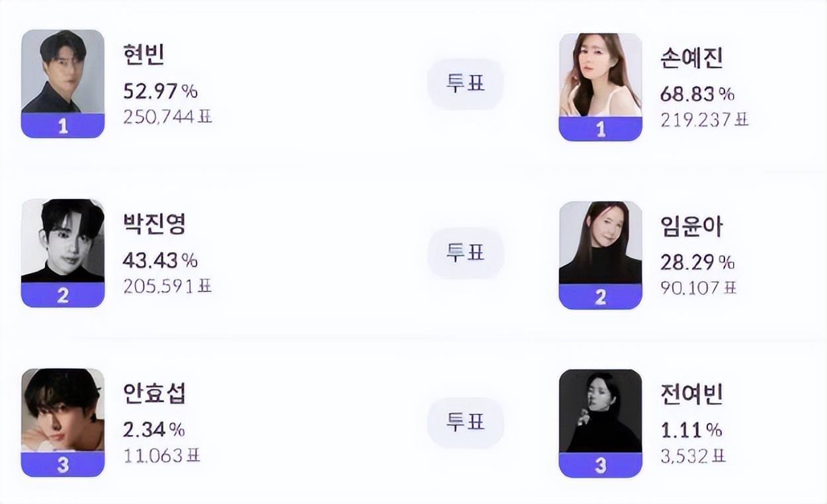Click the 250,744표 vote count

pyautogui.click(x=167, y=117)
